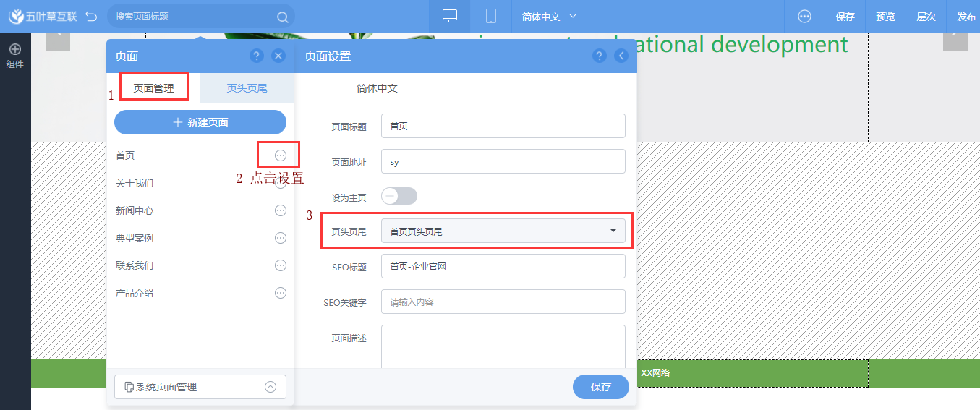
Task: Collapse 页面设置 panel with back arrow
Action: (621, 56)
